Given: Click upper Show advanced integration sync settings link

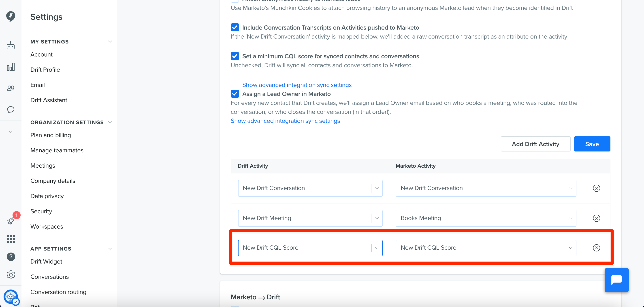Looking at the screenshot, I should click(297, 85).
